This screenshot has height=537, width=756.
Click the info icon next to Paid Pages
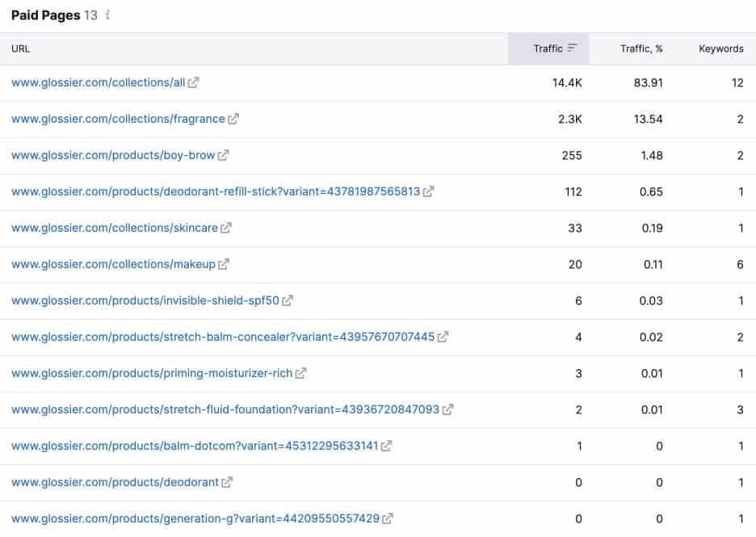[x=107, y=15]
